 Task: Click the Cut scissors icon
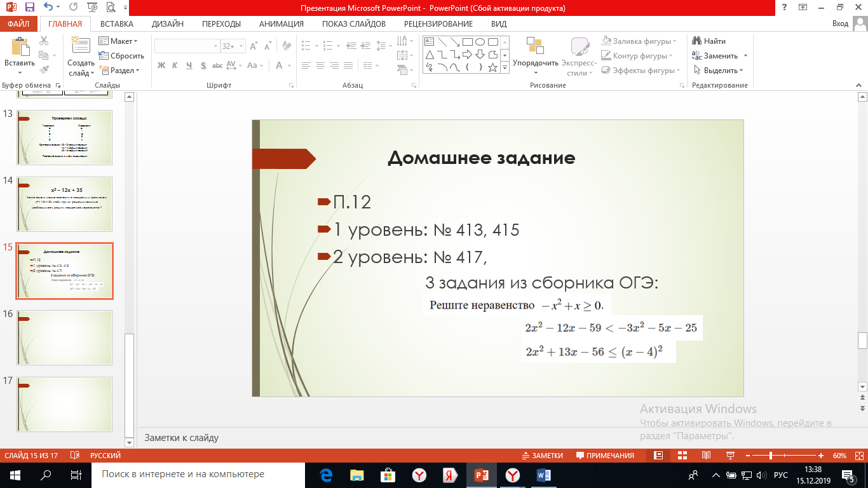[x=44, y=41]
